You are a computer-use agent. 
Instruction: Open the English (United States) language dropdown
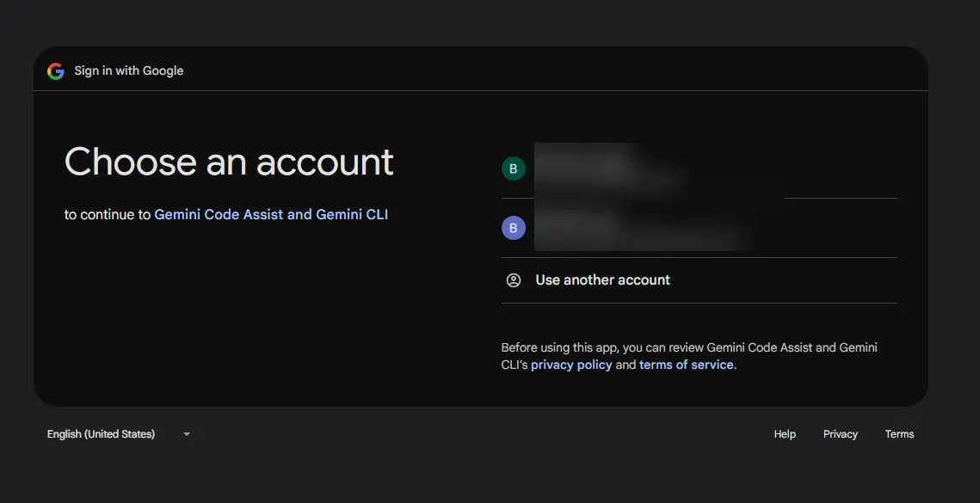tap(118, 434)
